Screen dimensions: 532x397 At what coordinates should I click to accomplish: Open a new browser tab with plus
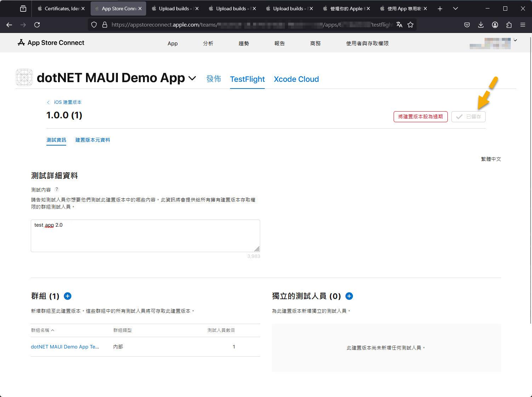coord(440,8)
